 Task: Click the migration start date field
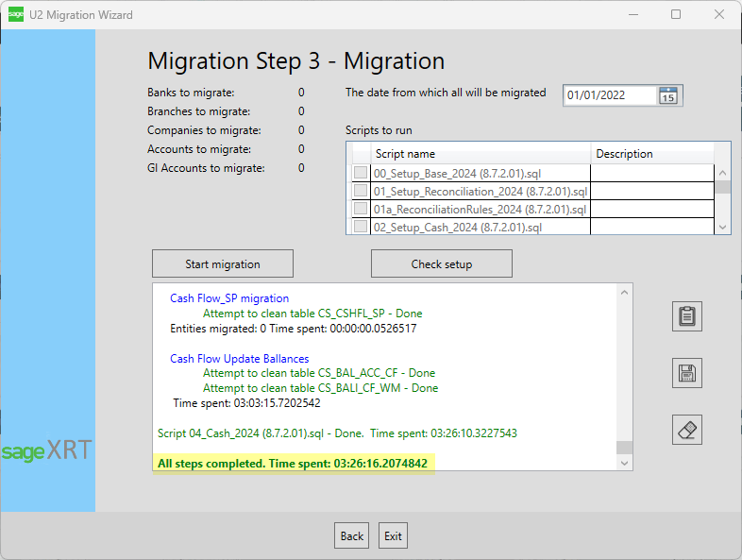click(609, 95)
